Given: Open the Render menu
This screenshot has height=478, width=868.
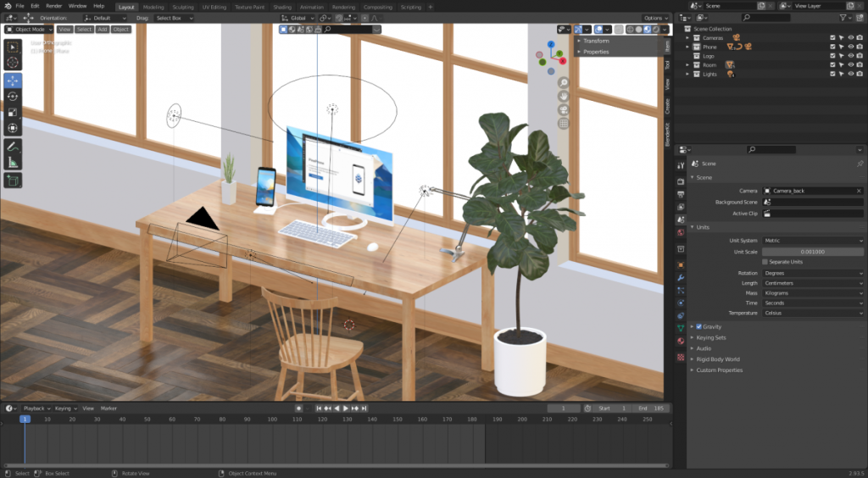Looking at the screenshot, I should [53, 6].
